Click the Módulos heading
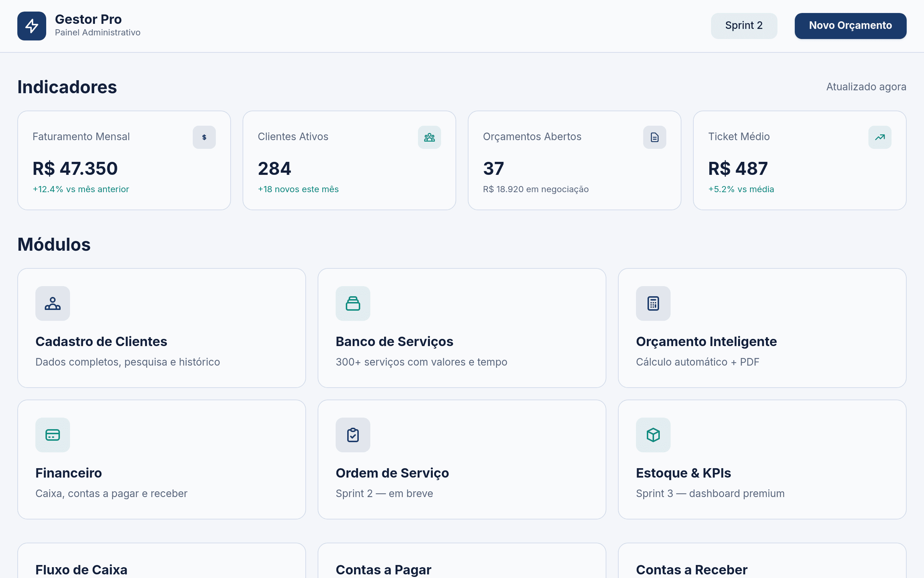 tap(54, 244)
